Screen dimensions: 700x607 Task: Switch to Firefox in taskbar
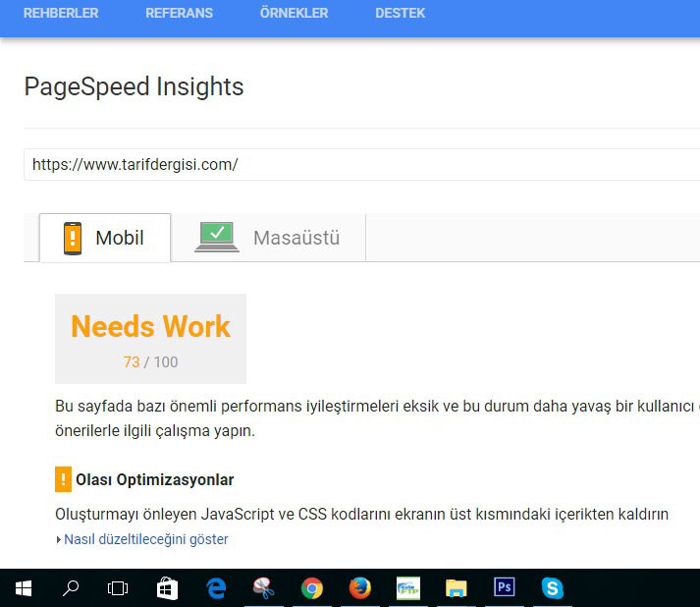(x=360, y=588)
